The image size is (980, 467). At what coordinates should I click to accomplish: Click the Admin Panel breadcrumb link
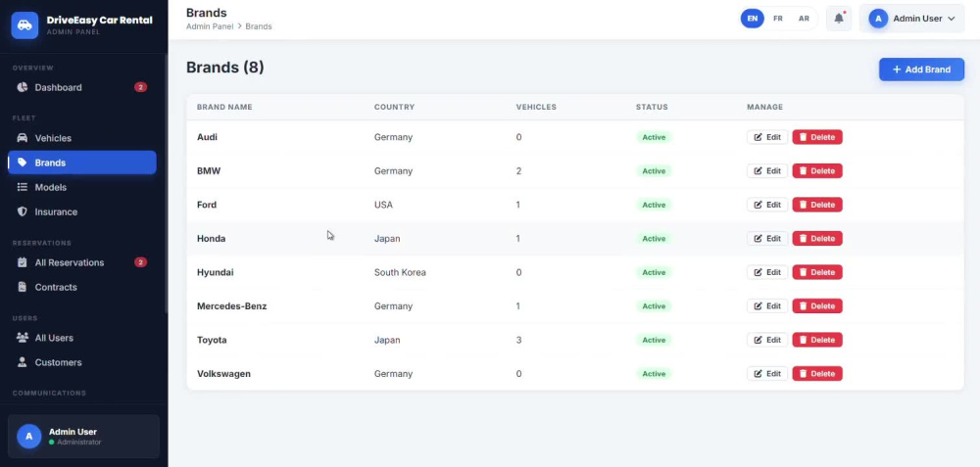coord(210,26)
